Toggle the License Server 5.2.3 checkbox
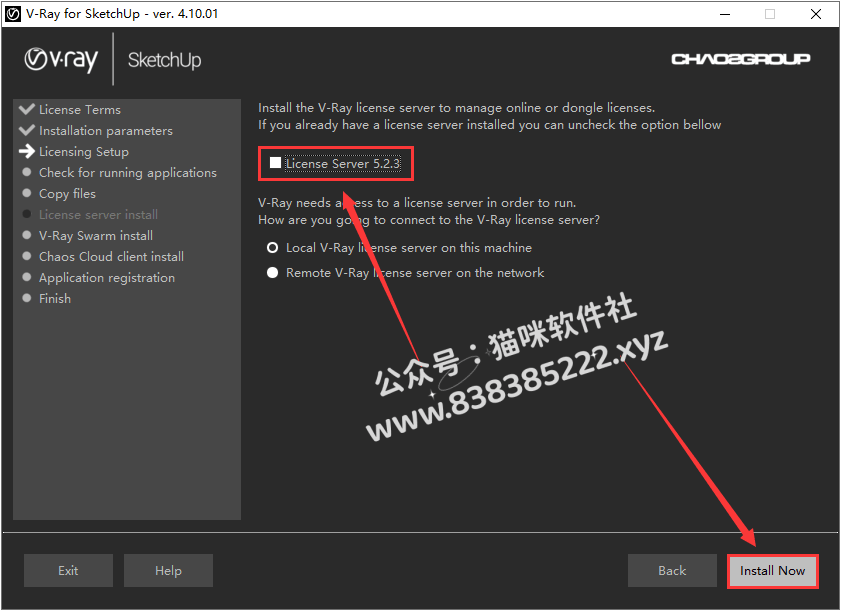 coord(275,163)
